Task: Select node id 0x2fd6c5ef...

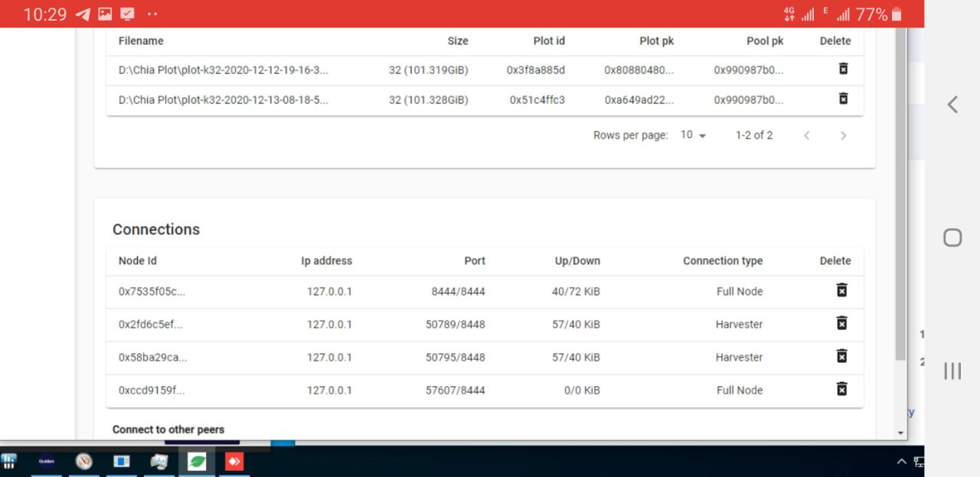Action: tap(151, 324)
